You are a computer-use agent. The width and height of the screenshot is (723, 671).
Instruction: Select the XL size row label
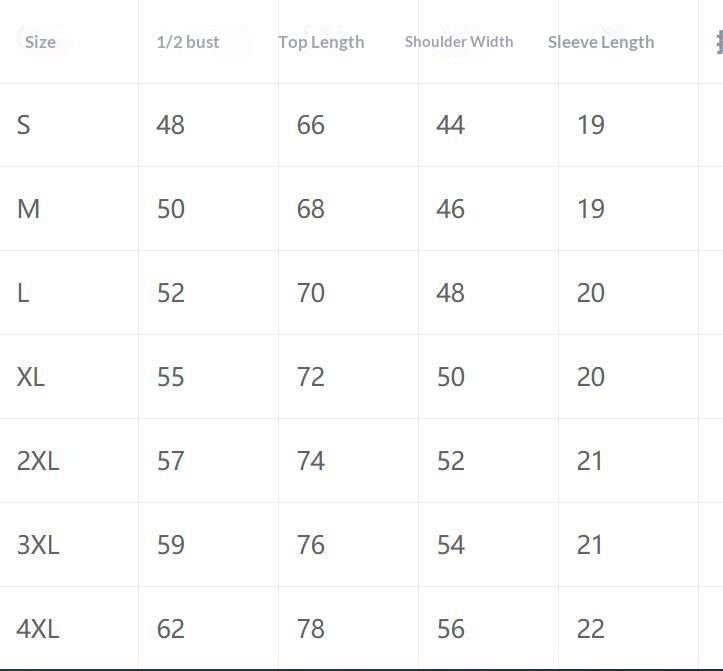pos(31,377)
